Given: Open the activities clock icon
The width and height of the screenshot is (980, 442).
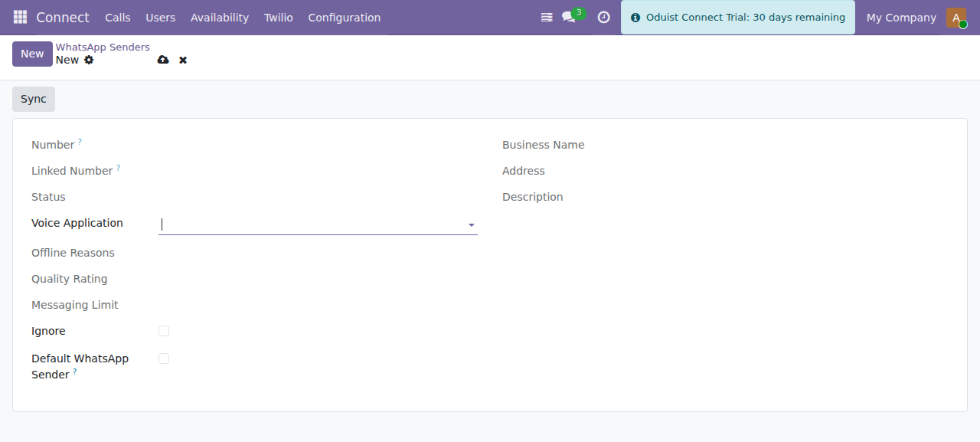Looking at the screenshot, I should point(603,17).
